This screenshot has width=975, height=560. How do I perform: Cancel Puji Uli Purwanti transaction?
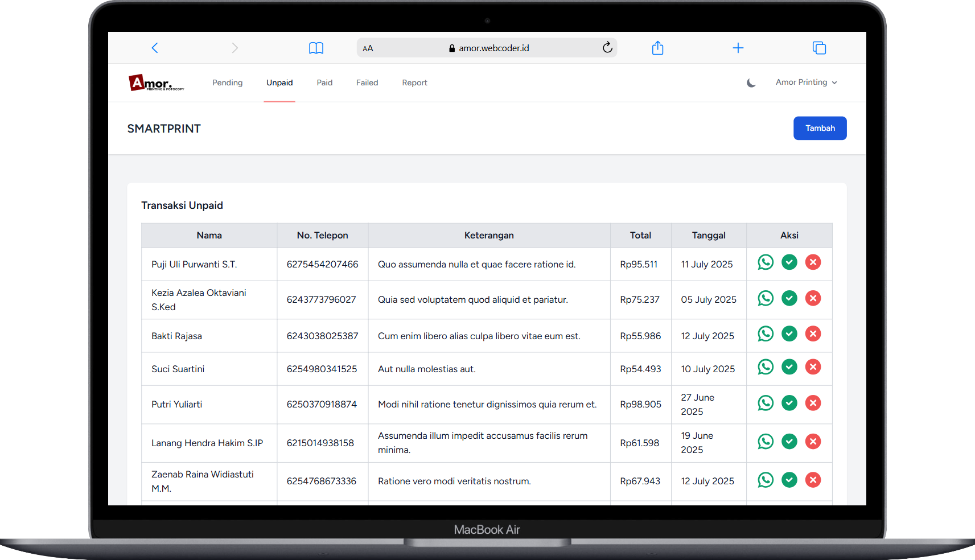pyautogui.click(x=813, y=262)
